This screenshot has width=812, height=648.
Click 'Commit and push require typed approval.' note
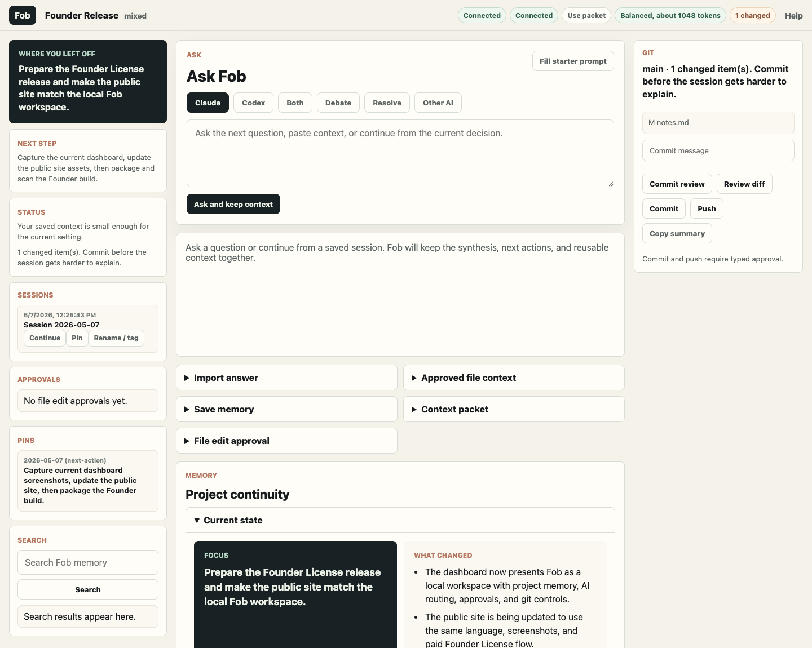coord(713,259)
